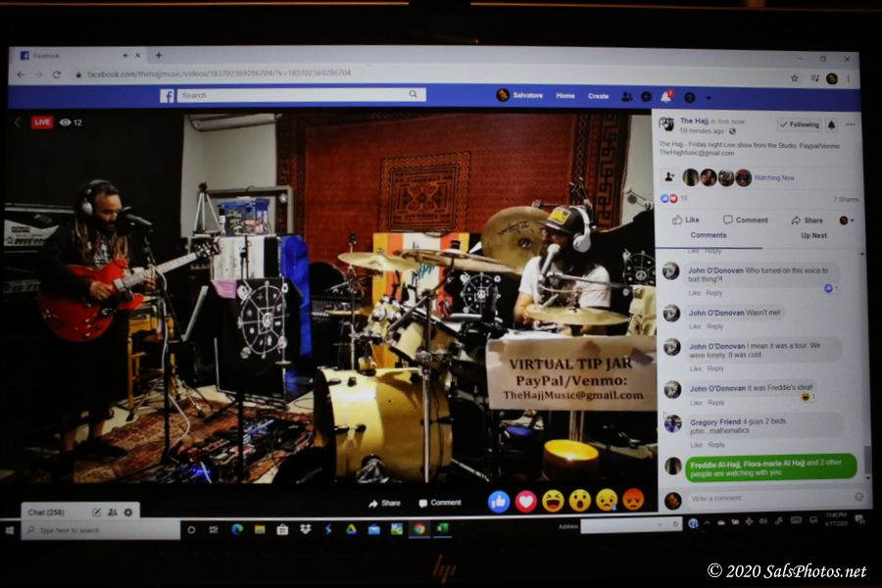882x588 pixels.
Task: Click the Wow surprised reaction
Action: pos(580,501)
